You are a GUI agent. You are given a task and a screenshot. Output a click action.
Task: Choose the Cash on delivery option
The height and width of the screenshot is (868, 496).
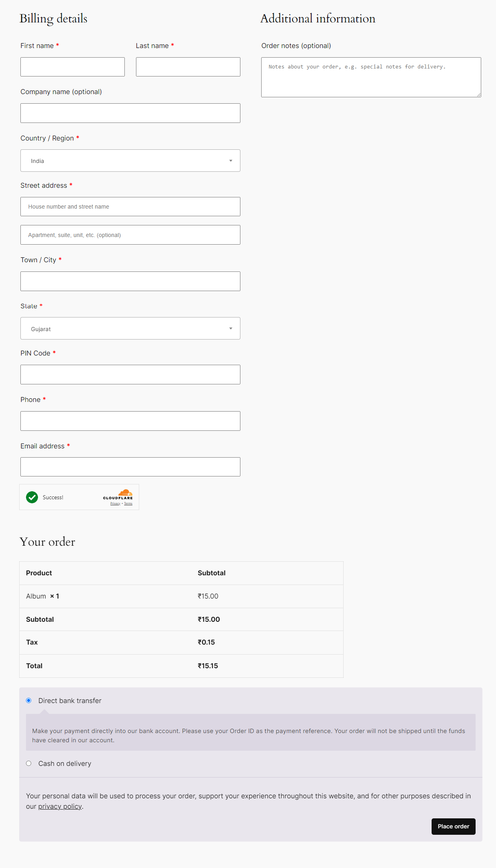point(29,764)
